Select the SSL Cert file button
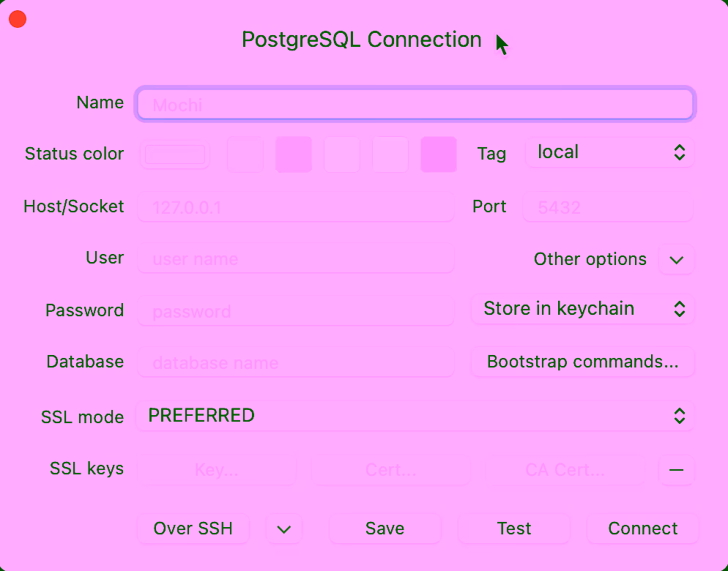Image resolution: width=728 pixels, height=571 pixels. point(391,470)
